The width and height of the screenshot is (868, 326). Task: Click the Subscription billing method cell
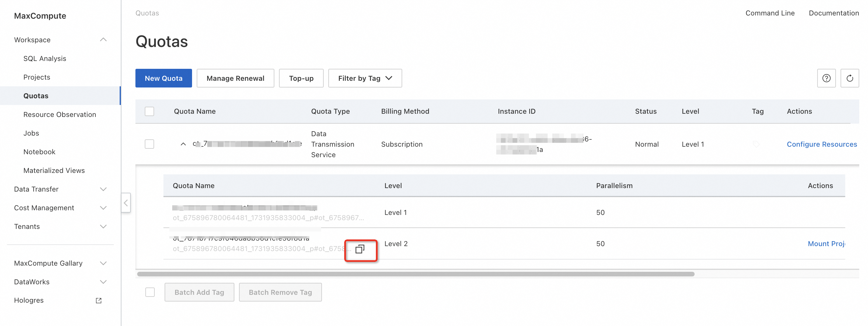pyautogui.click(x=402, y=144)
